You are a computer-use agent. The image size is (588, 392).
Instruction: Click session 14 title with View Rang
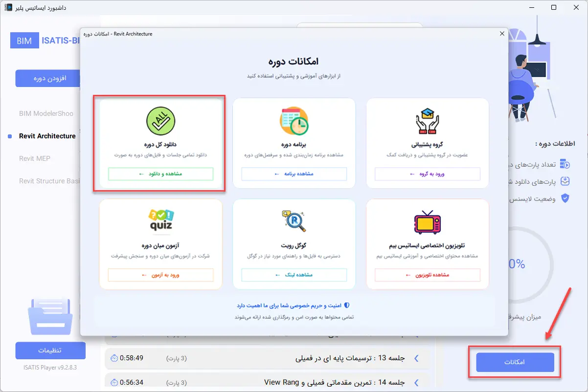335,382
